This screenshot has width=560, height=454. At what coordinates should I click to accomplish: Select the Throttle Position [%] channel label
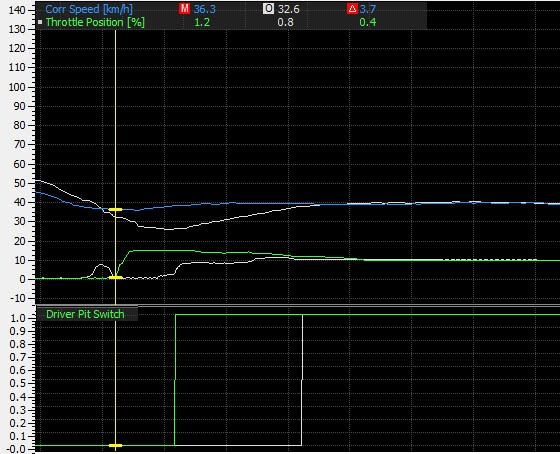pyautogui.click(x=95, y=22)
